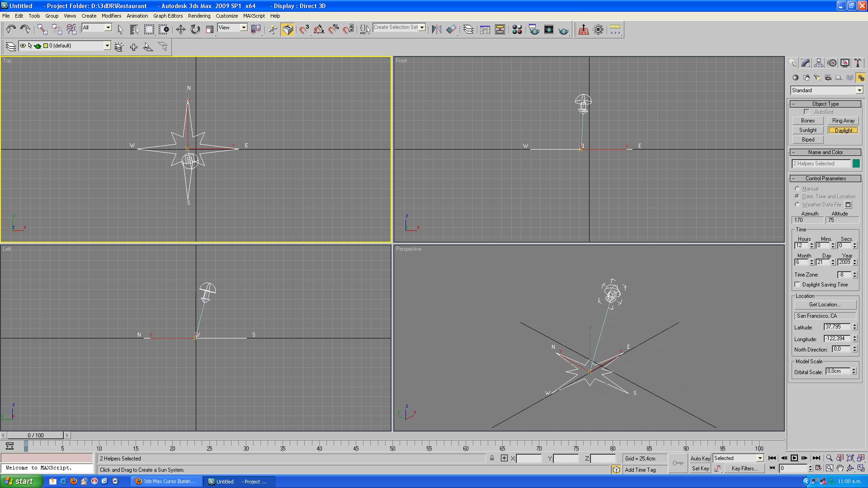The height and width of the screenshot is (488, 868).
Task: Click the Quick Render teapot icon
Action: (563, 30)
